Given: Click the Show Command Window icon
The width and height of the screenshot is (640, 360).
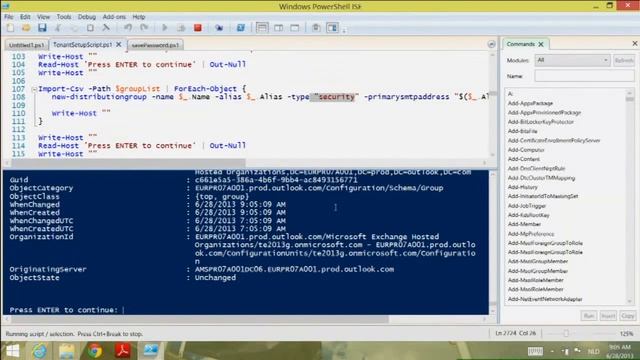Looking at the screenshot, I should pos(316,28).
